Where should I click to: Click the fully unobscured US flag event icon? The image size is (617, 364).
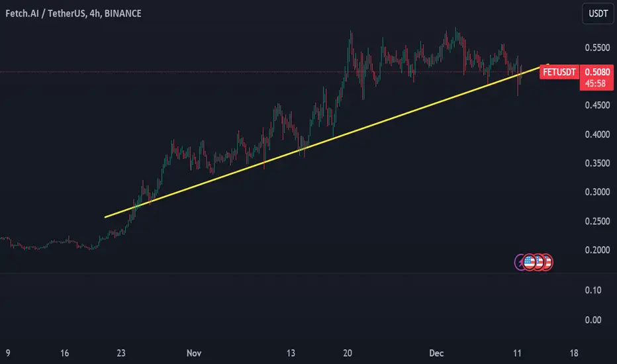[529, 262]
